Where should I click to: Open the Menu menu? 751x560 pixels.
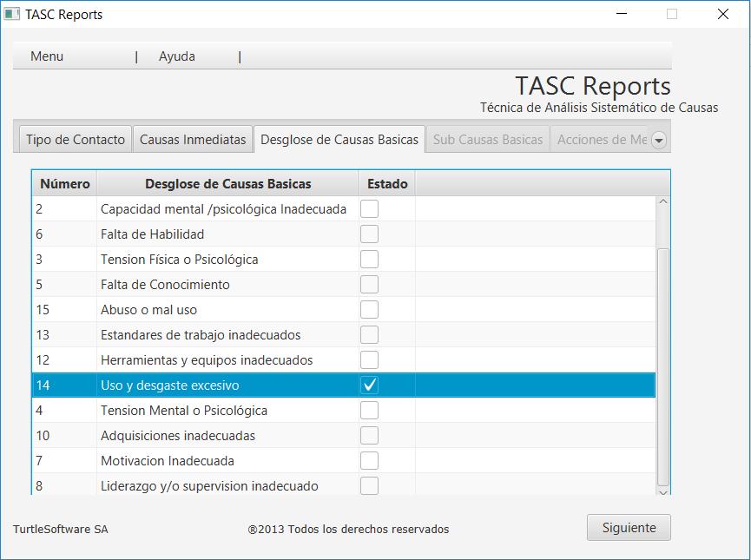pyautogui.click(x=47, y=56)
